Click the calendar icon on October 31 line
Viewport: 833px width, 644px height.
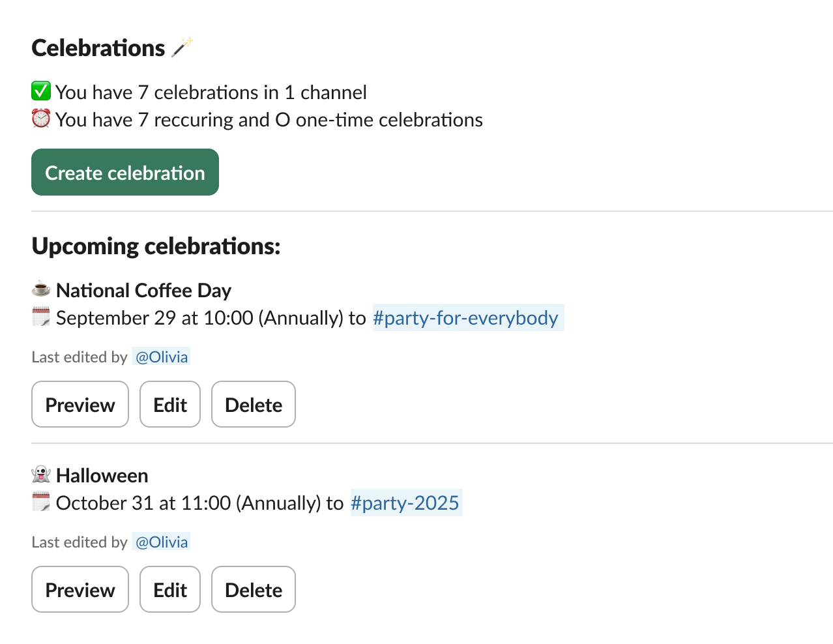coord(42,503)
